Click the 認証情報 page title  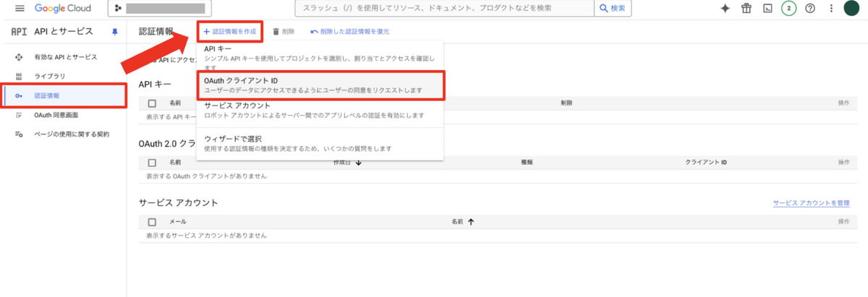pyautogui.click(x=156, y=32)
